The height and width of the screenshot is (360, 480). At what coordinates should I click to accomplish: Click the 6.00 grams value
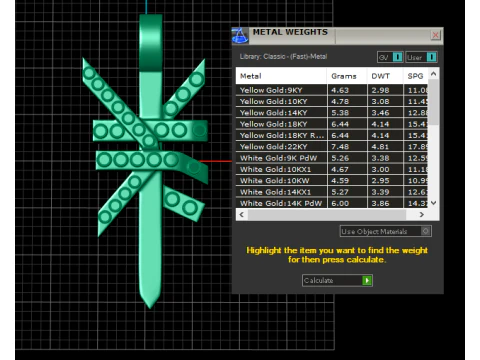pyautogui.click(x=340, y=203)
